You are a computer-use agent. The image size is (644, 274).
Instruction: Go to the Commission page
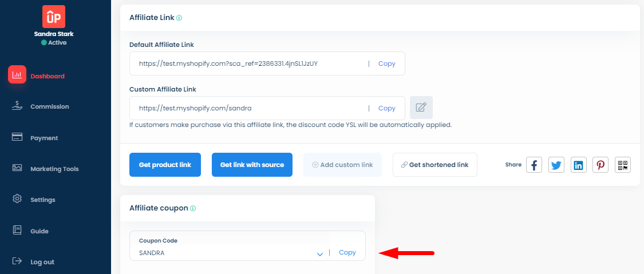(x=49, y=106)
